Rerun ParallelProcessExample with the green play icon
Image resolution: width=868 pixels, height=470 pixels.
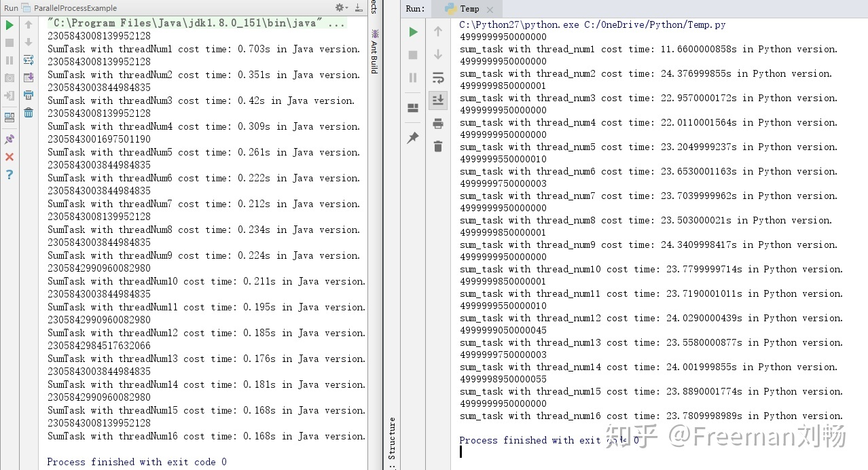point(10,25)
